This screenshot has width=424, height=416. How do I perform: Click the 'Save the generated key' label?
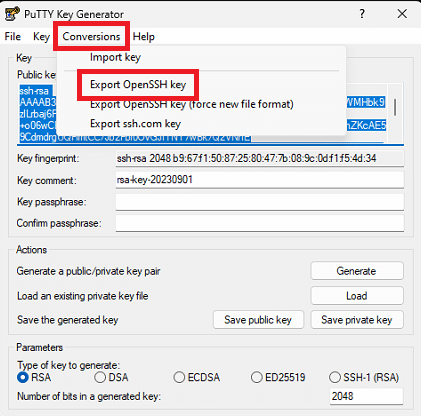[68, 320]
